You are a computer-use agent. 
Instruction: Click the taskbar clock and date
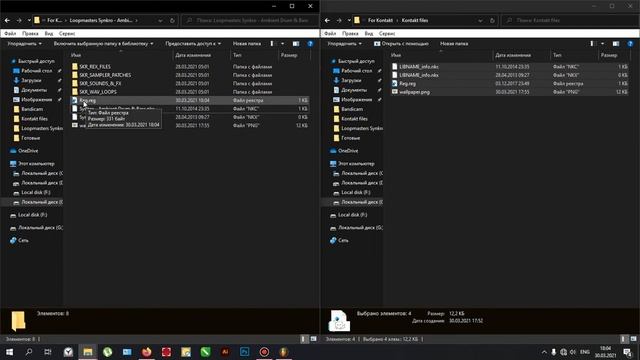point(605,352)
